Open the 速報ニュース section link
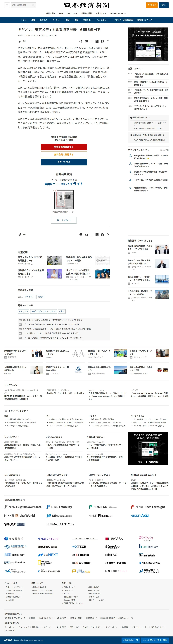The width and height of the screenshot is (173, 644). pyautogui.click(x=135, y=68)
